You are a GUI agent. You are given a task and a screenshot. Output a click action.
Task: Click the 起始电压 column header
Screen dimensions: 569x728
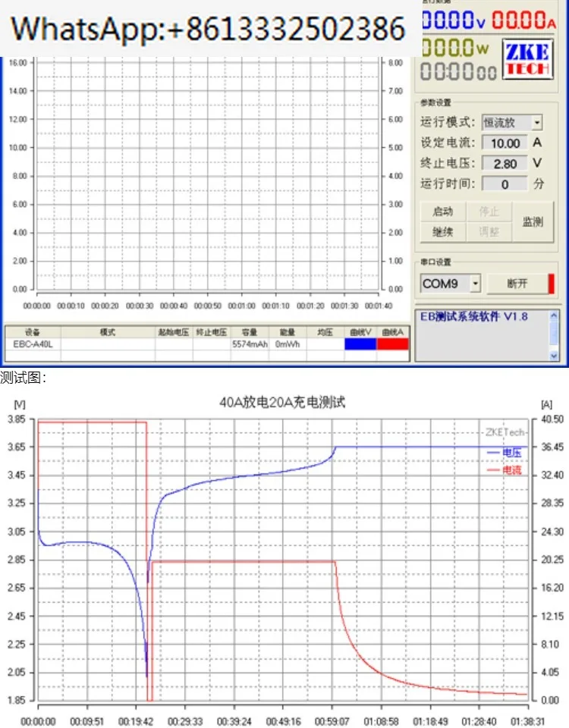(174, 332)
